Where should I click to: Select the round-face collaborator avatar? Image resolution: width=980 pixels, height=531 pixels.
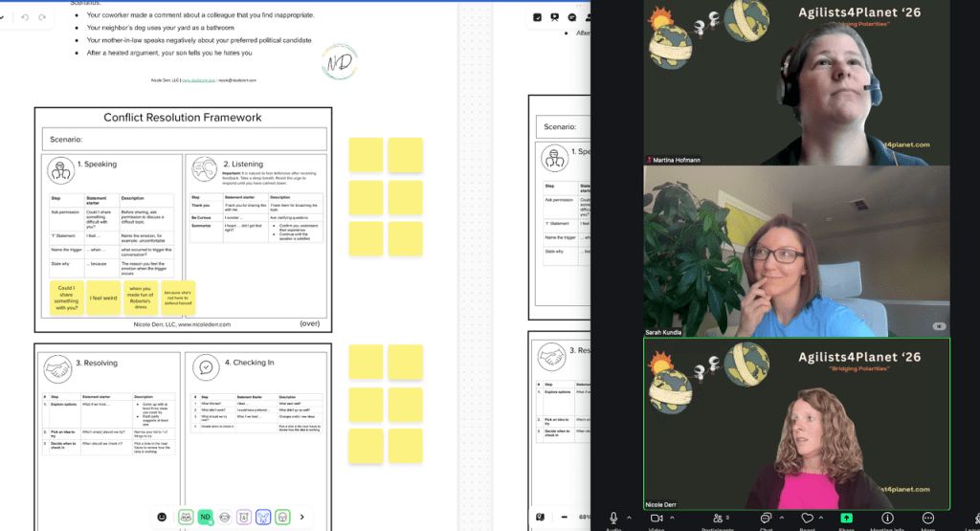pyautogui.click(x=224, y=518)
